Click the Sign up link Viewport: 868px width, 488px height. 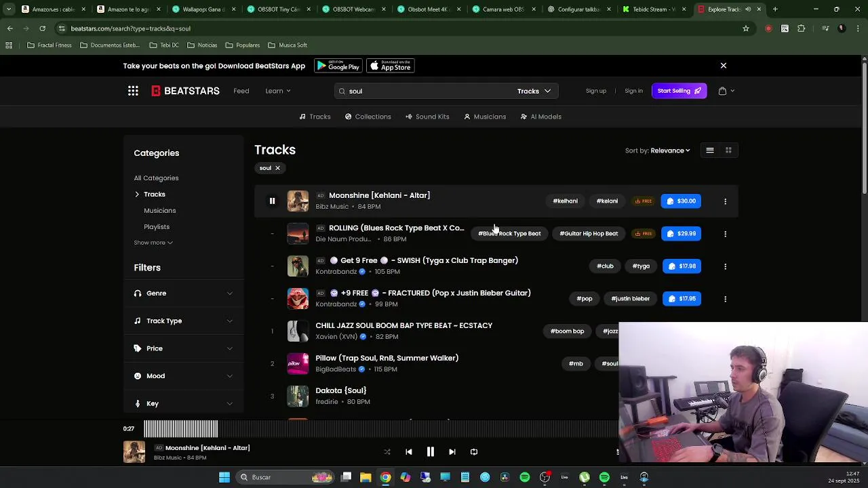click(x=596, y=91)
